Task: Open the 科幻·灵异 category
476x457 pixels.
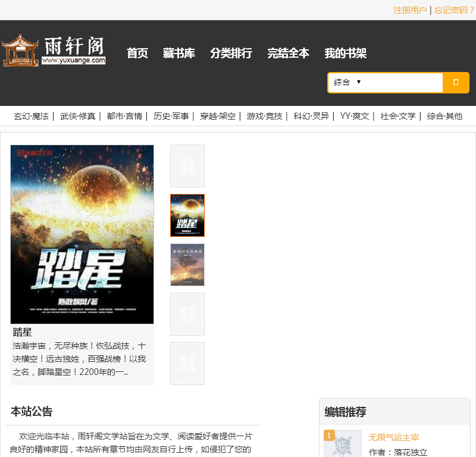Action: [x=311, y=116]
